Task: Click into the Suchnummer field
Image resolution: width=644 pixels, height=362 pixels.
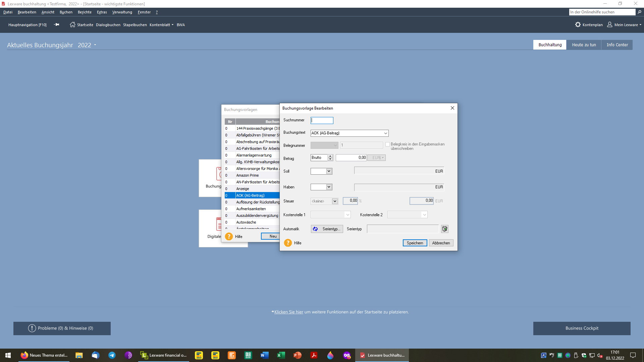Action: coord(322,120)
